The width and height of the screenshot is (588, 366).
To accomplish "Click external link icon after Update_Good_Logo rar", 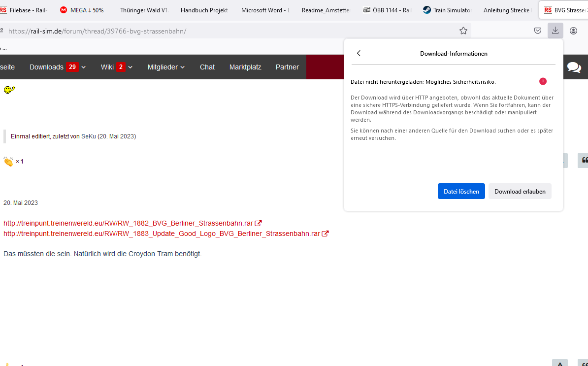I will (325, 233).
